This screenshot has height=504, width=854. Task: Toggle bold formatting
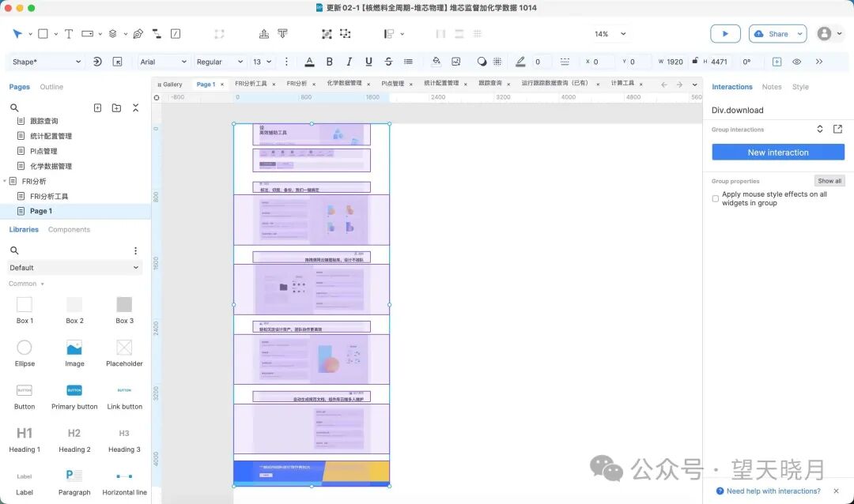pyautogui.click(x=329, y=62)
